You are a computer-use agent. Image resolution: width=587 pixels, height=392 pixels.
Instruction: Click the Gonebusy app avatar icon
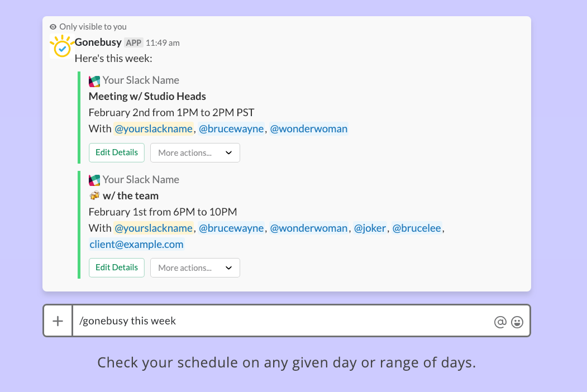click(x=61, y=47)
